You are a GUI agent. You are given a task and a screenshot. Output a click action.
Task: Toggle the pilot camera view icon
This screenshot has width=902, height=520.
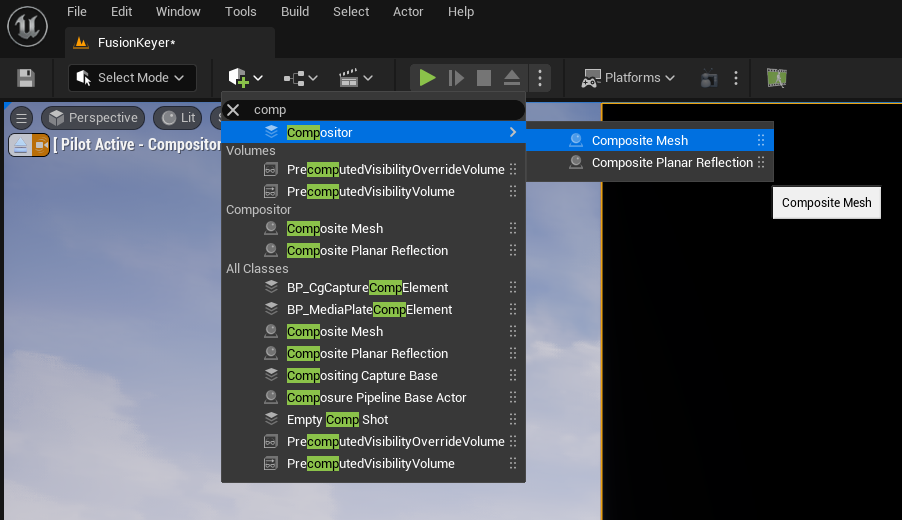(40, 145)
